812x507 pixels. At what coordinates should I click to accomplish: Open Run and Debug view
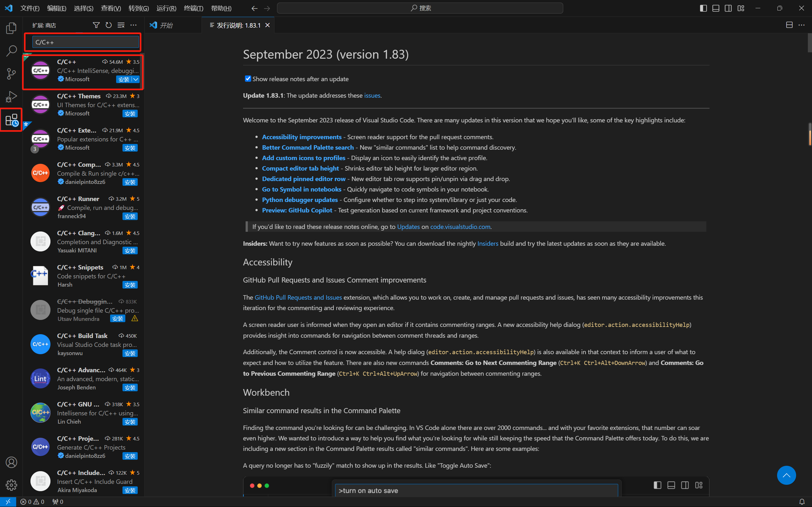click(x=11, y=97)
